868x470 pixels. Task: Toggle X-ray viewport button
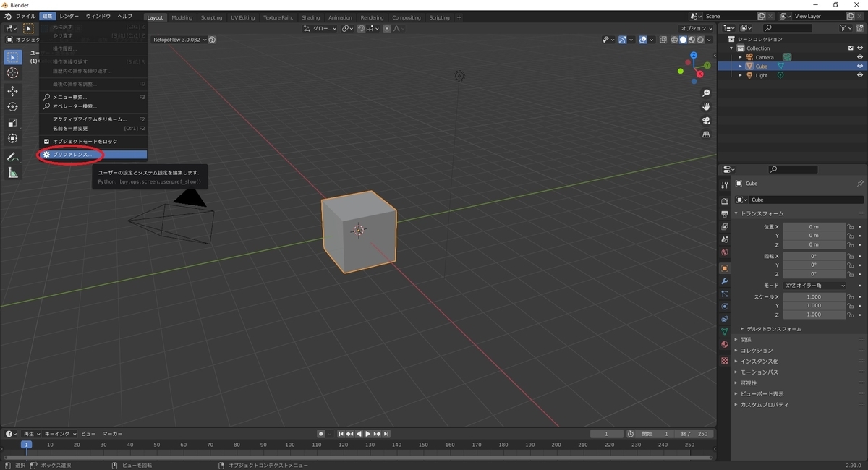tap(663, 40)
